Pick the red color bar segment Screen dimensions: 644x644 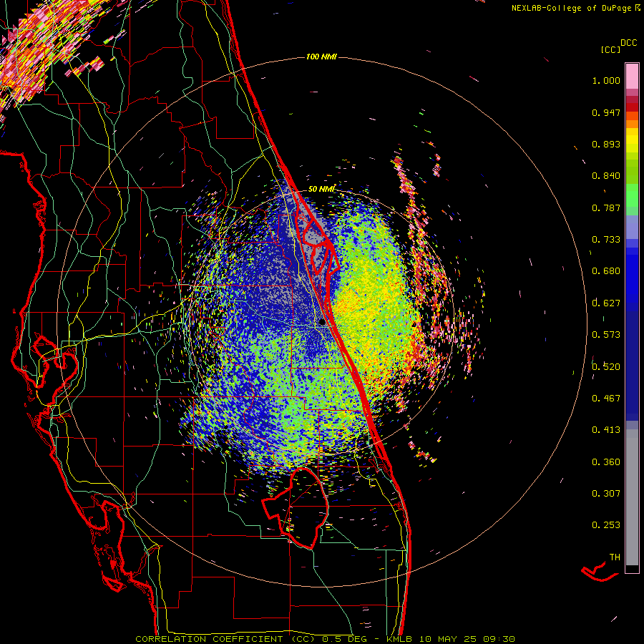632,107
